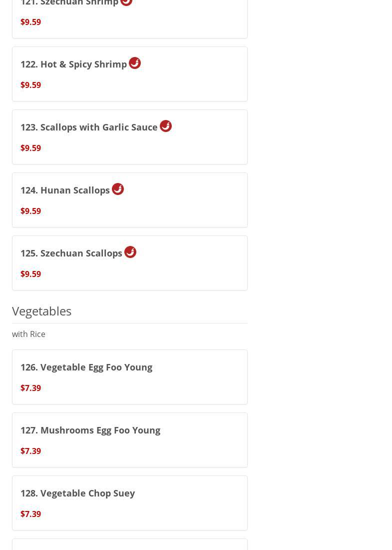The width and height of the screenshot is (392, 550).
Task: Click $7.39 price under Vegetable Egg Foo Young
Action: point(30,388)
